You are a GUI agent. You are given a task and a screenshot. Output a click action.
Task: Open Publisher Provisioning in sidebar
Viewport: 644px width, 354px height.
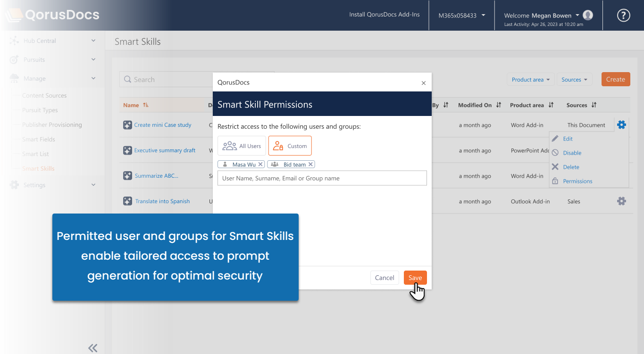point(52,124)
